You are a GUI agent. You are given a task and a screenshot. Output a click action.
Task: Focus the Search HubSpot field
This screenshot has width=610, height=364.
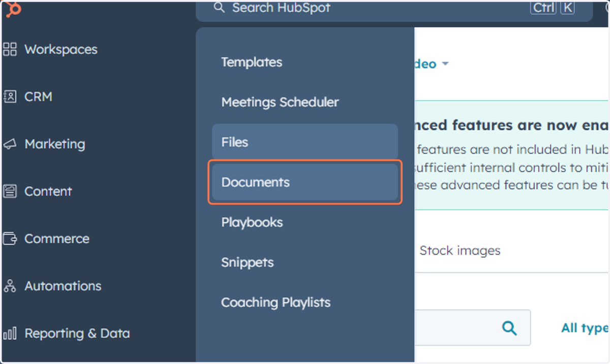(394, 10)
